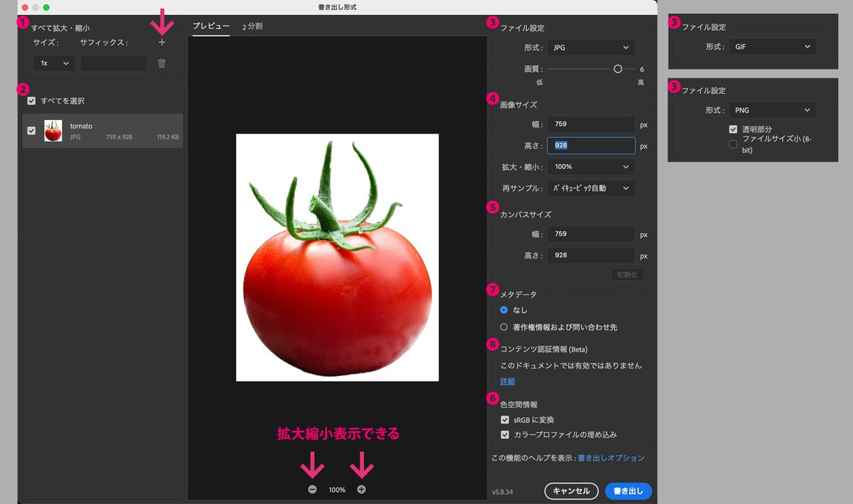Zoom out preview with minus icon
The height and width of the screenshot is (504, 853).
[x=313, y=490]
